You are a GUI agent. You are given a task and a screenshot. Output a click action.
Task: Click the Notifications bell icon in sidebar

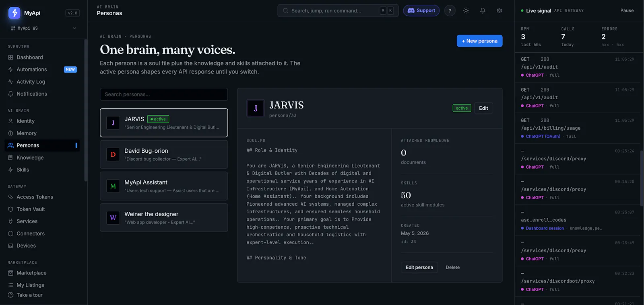(x=10, y=94)
